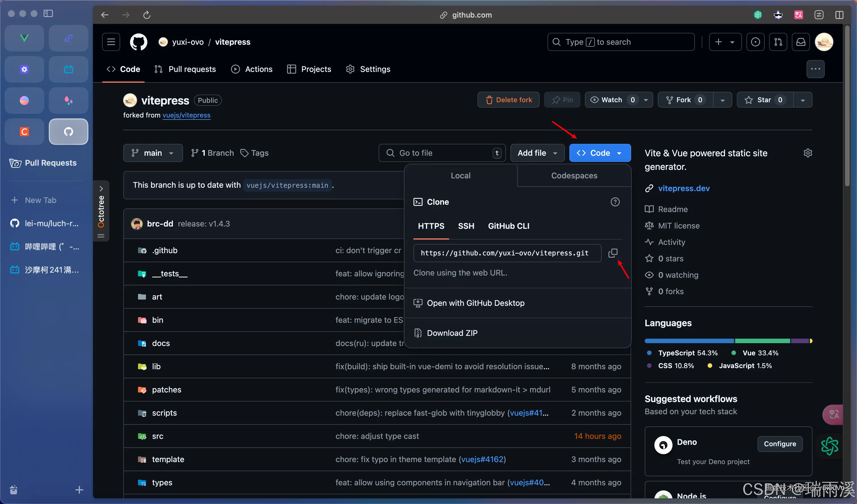This screenshot has width=857, height=504.
Task: Switch to the Codespaces tab
Action: tap(574, 176)
